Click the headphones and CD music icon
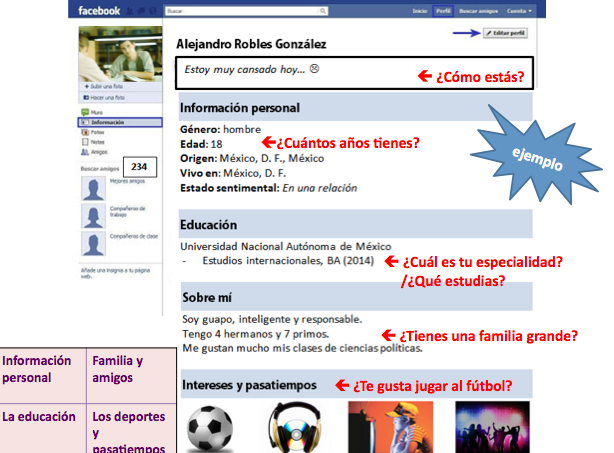The image size is (614, 453). pos(296,428)
